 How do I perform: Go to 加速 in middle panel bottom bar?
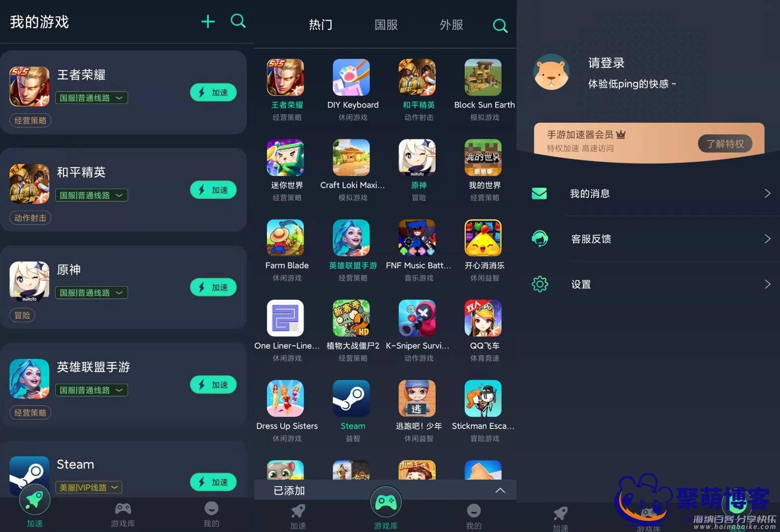tap(298, 517)
